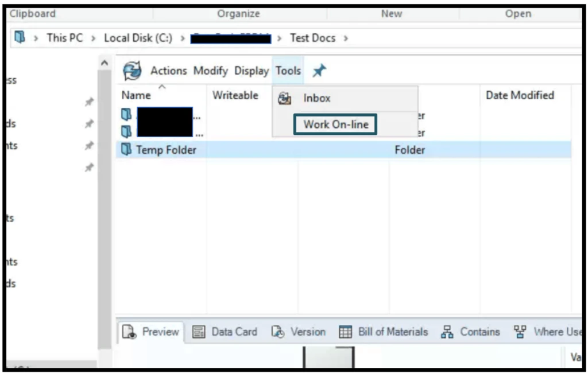Image resolution: width=588 pixels, height=373 pixels.
Task: Select Work On-line from Tools menu
Action: click(335, 124)
